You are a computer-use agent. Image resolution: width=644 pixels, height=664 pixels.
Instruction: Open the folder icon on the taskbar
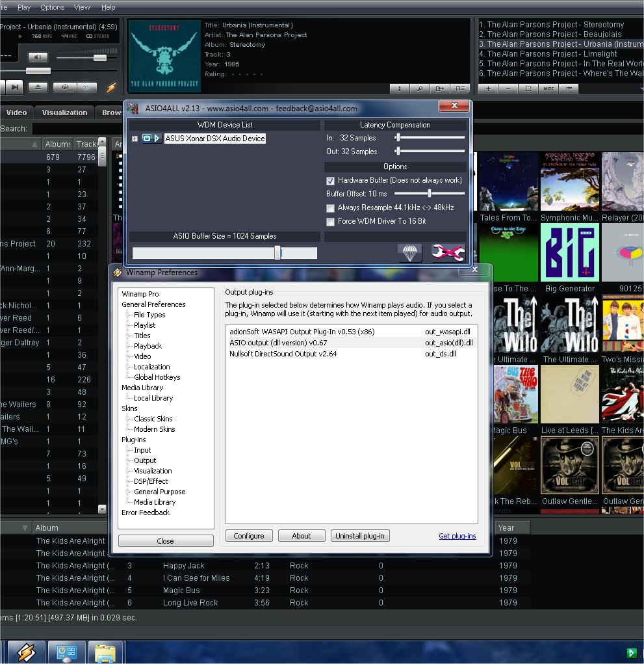click(106, 652)
